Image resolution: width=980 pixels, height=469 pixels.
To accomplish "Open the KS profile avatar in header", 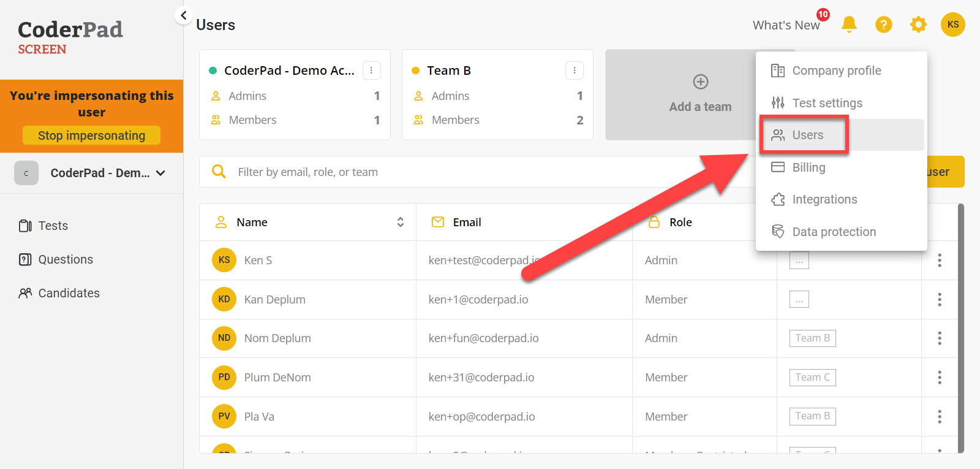I will click(952, 25).
